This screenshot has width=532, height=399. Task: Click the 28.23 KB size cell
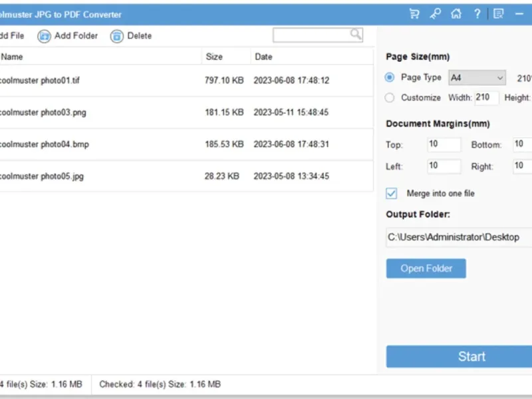pos(222,176)
